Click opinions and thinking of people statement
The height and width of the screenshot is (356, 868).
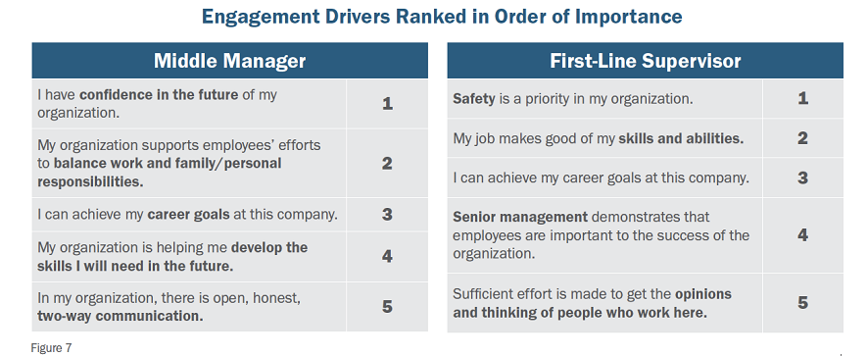pos(592,303)
